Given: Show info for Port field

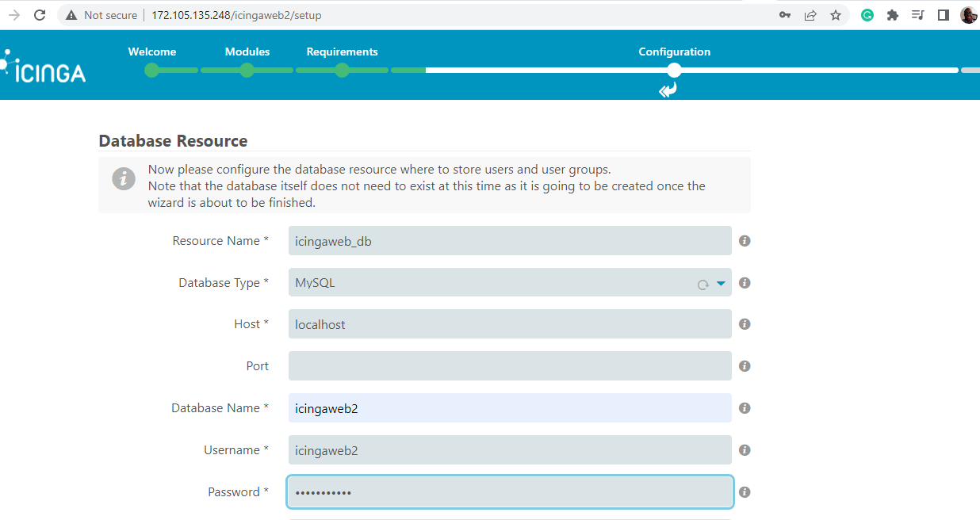Looking at the screenshot, I should tap(745, 366).
